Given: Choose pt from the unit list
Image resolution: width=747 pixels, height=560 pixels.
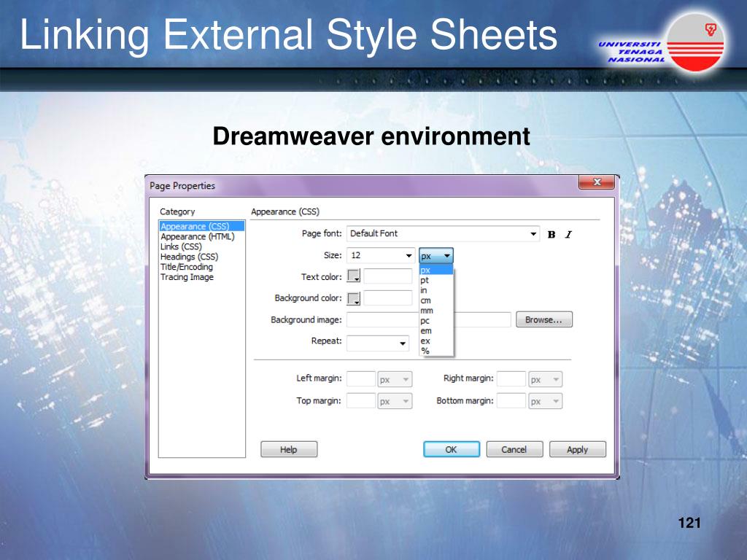Looking at the screenshot, I should click(436, 280).
